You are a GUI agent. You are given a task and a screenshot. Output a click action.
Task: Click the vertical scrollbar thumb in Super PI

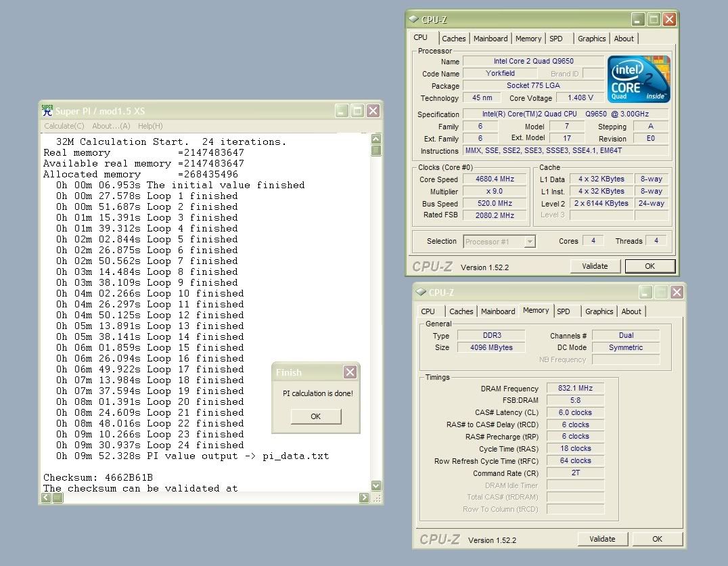point(376,150)
